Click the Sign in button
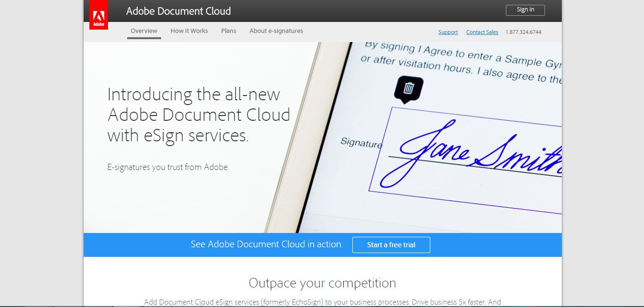 click(525, 10)
